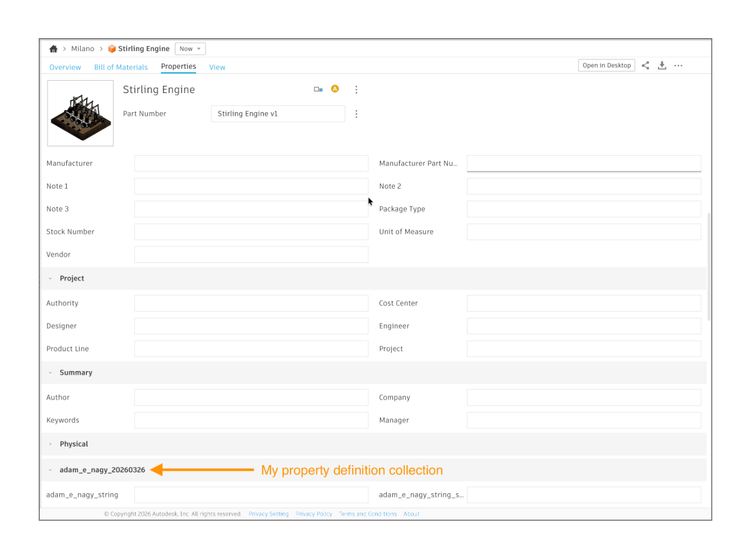Switch to the Bill of Materials tab
This screenshot has height=560, width=751.
click(121, 67)
